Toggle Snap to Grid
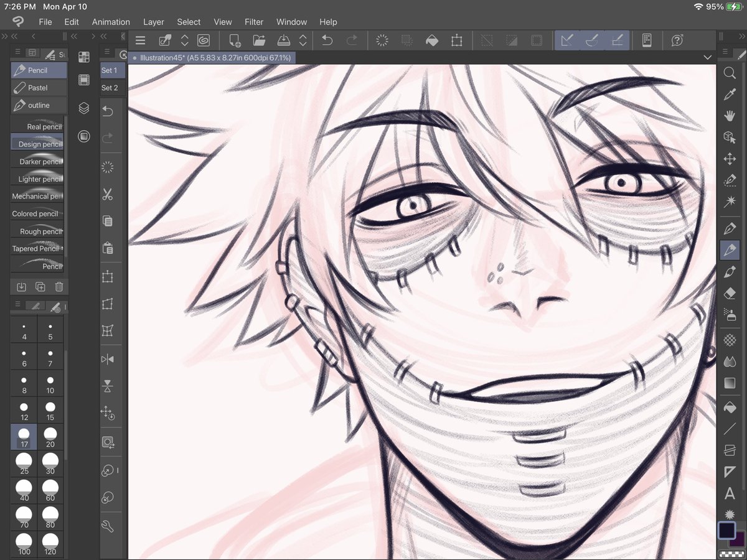The width and height of the screenshot is (747, 560). 617,40
